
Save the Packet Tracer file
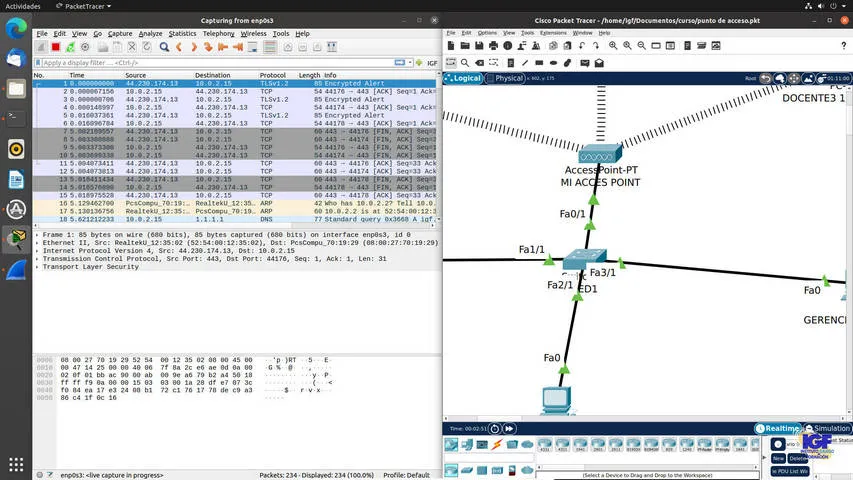[x=479, y=46]
